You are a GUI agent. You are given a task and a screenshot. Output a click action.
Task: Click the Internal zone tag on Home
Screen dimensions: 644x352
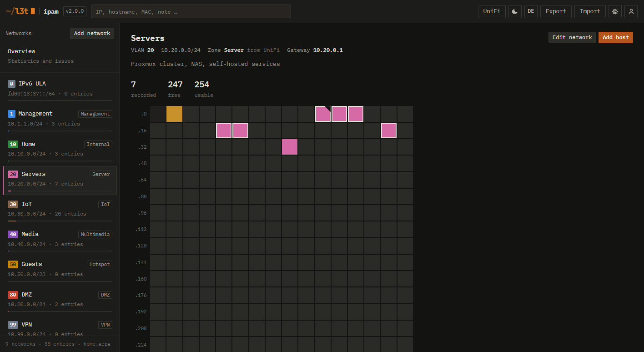(98, 144)
